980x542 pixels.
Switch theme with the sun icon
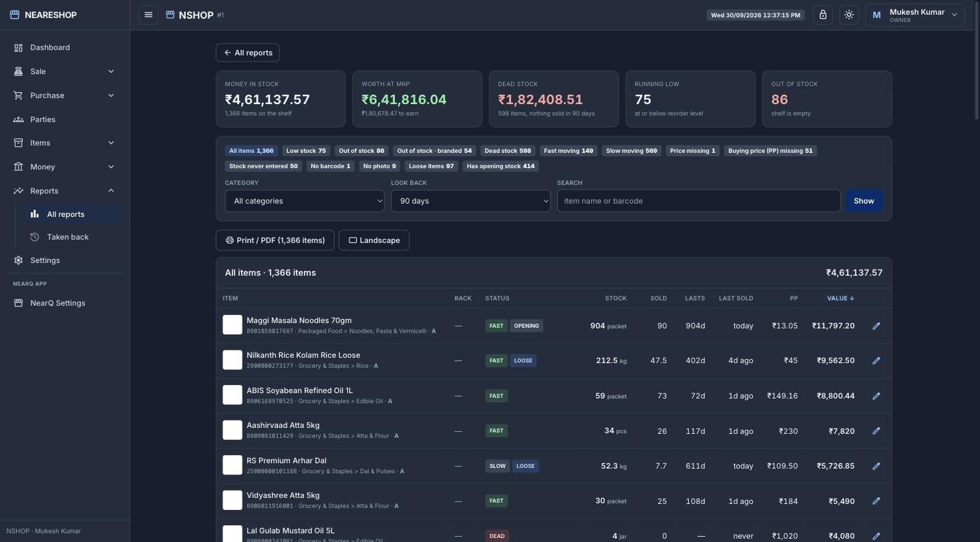tap(849, 15)
